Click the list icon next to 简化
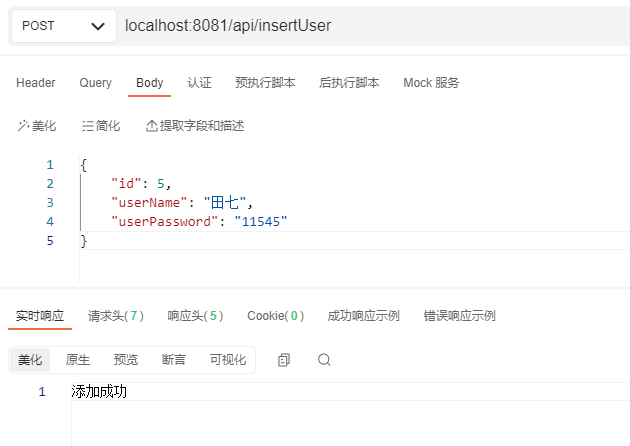Viewport: 630px width, 446px height. pyautogui.click(x=87, y=126)
